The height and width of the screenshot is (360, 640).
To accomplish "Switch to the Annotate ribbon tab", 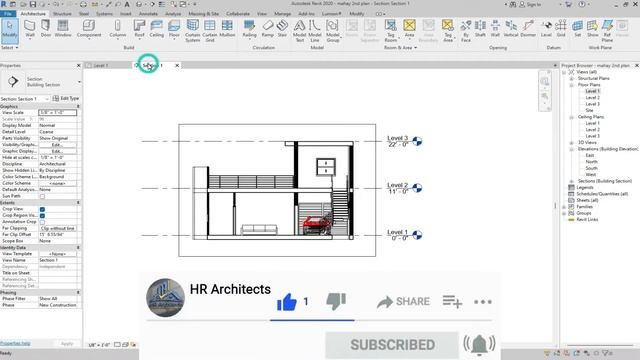I will tap(148, 14).
